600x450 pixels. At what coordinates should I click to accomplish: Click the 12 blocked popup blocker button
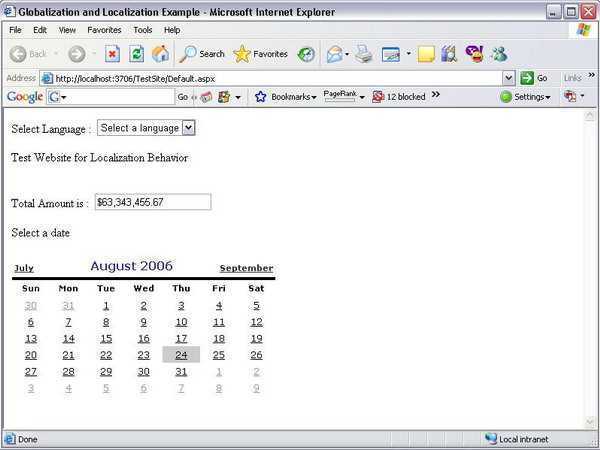click(x=399, y=97)
